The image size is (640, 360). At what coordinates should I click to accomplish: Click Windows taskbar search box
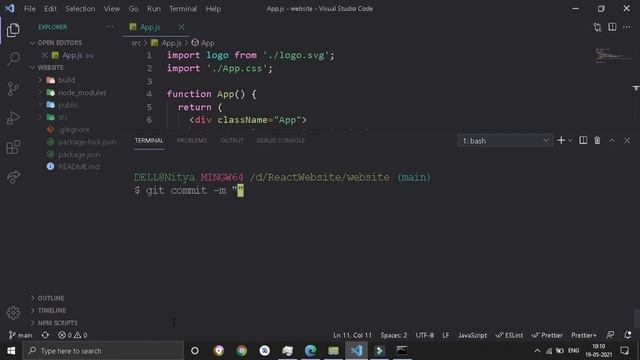pos(103,351)
